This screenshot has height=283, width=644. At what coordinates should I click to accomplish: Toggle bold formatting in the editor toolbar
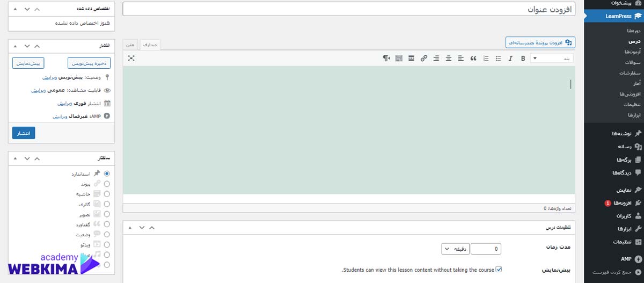tap(523, 58)
